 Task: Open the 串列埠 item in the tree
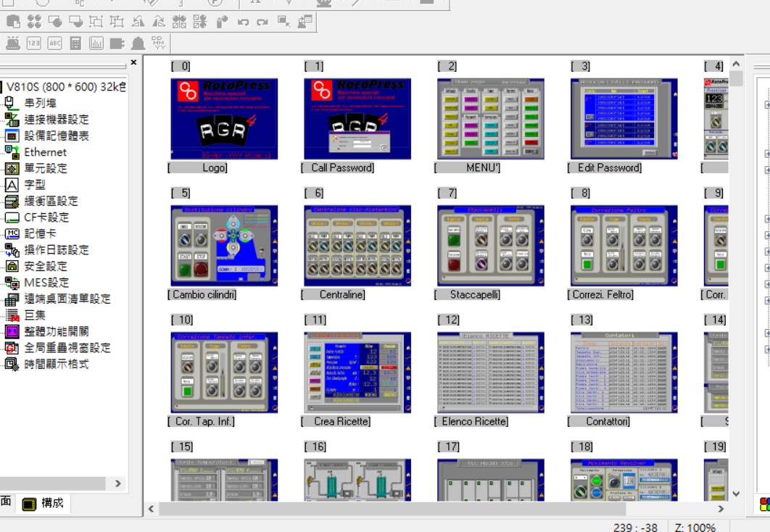pyautogui.click(x=40, y=104)
